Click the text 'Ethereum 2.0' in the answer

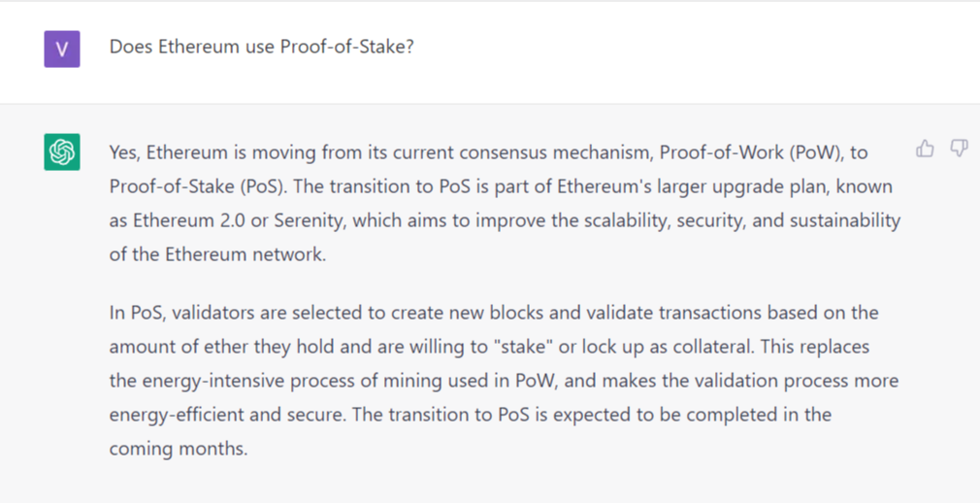[189, 220]
